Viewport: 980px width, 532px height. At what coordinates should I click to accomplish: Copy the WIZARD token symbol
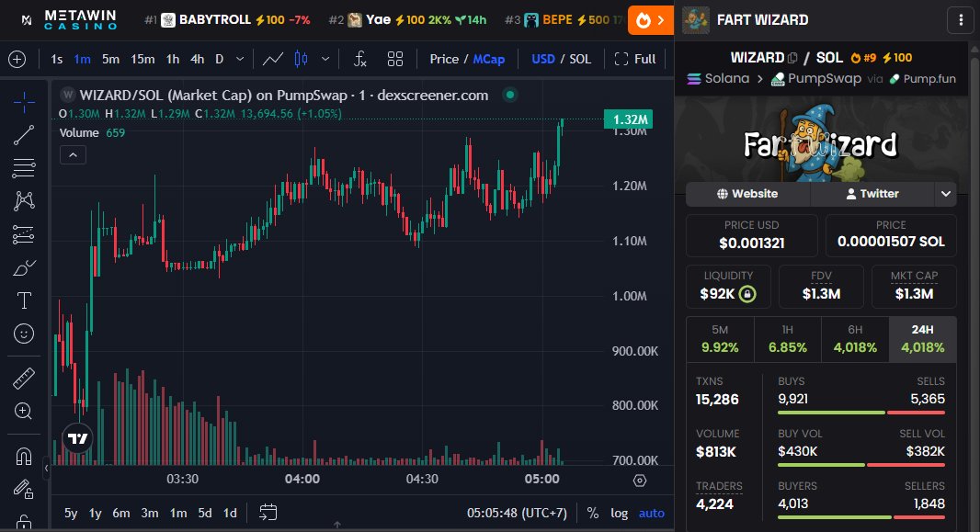792,58
